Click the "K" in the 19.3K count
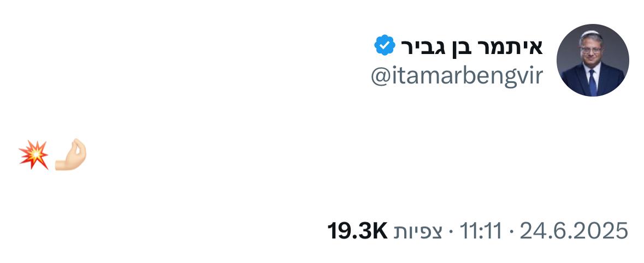This screenshot has height=263, width=644. point(380,231)
